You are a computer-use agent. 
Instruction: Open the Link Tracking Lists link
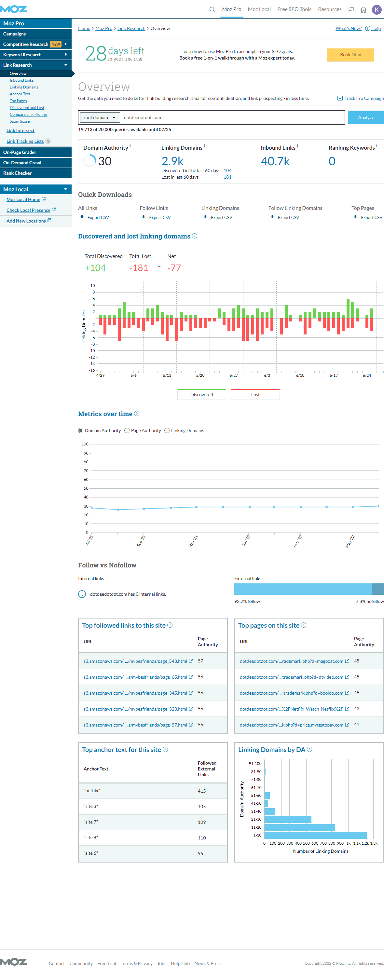point(25,141)
